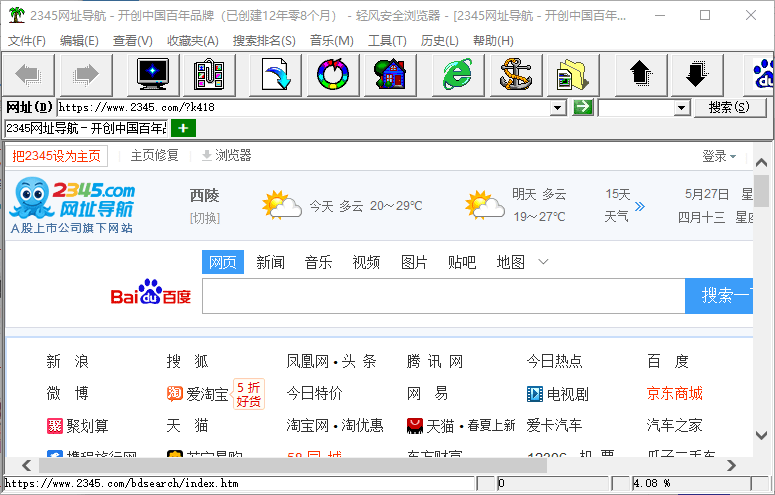Click the down arrow toolbar button
Viewport: 775px width, 495px height.
tap(696, 74)
